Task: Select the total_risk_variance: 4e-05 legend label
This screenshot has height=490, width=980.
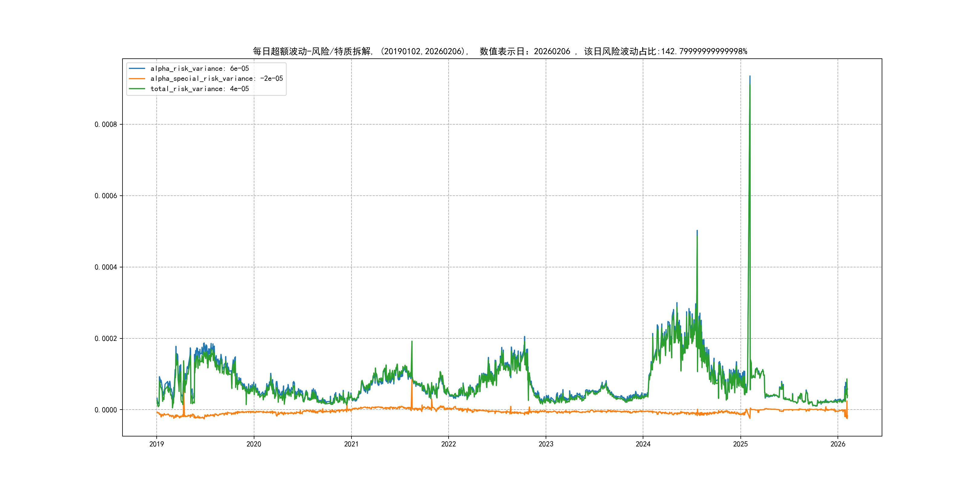Action: pyautogui.click(x=199, y=89)
